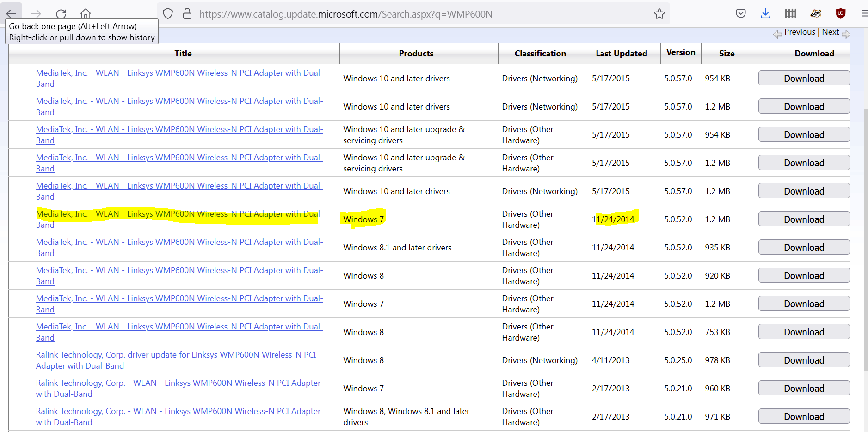Image resolution: width=868 pixels, height=432 pixels.
Task: Sort results by Products column
Action: point(416,54)
